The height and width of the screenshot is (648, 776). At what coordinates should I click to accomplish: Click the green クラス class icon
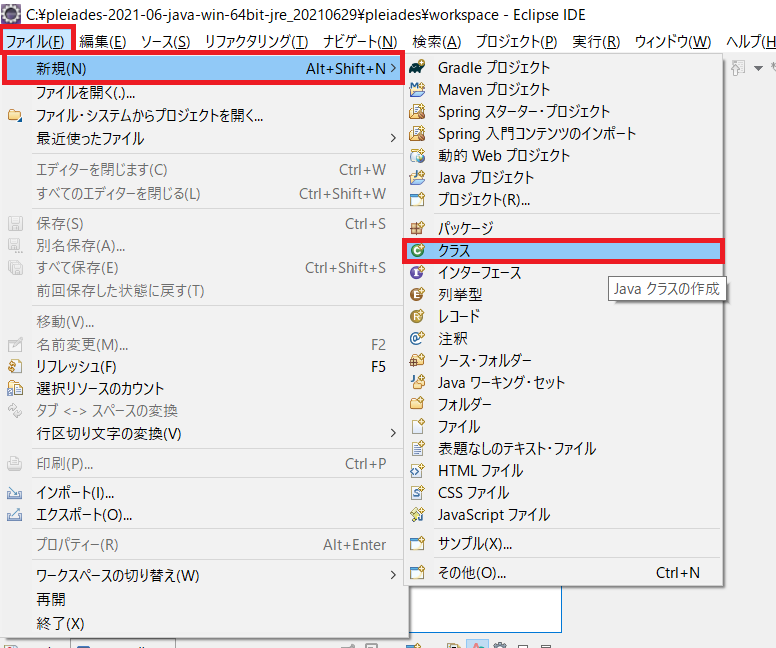pos(418,251)
